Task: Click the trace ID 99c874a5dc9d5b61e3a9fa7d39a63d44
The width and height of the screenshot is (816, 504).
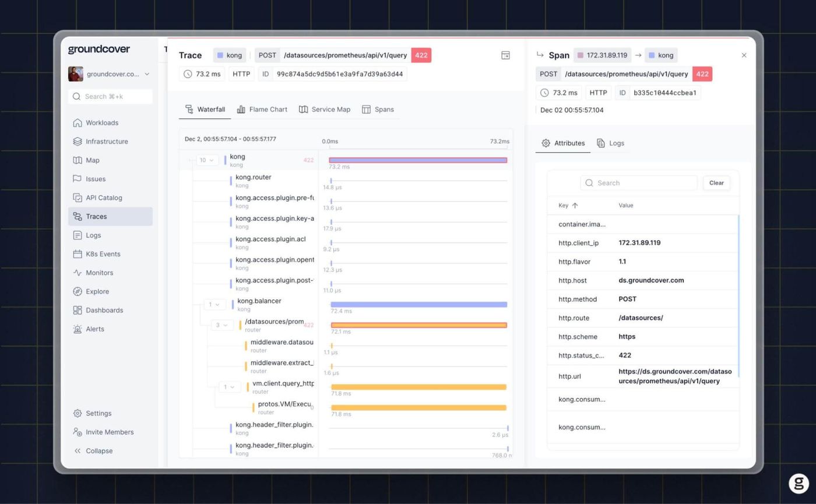Action: coord(340,74)
